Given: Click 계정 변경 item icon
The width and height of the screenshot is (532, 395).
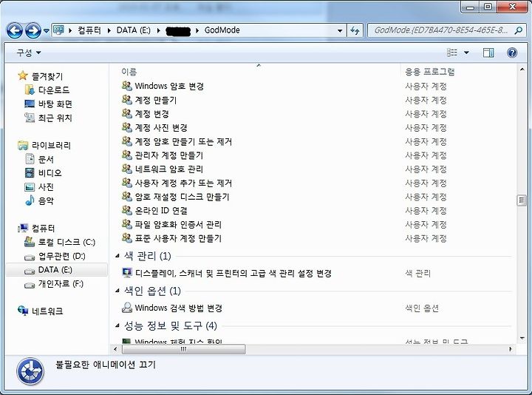Looking at the screenshot, I should click(x=127, y=113).
